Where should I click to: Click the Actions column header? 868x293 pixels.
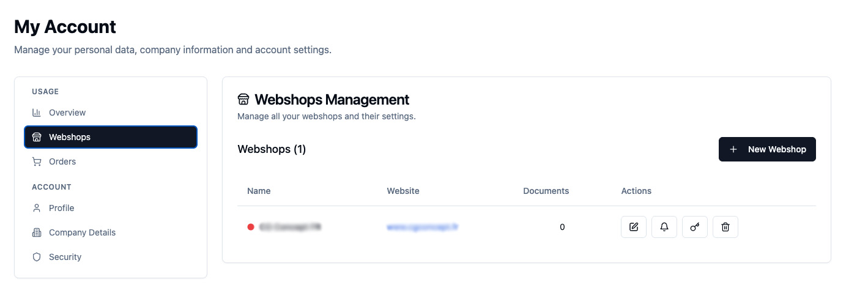click(x=636, y=191)
